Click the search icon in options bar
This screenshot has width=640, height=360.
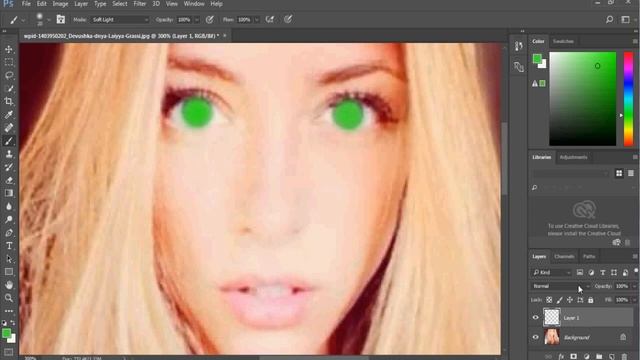[609, 19]
